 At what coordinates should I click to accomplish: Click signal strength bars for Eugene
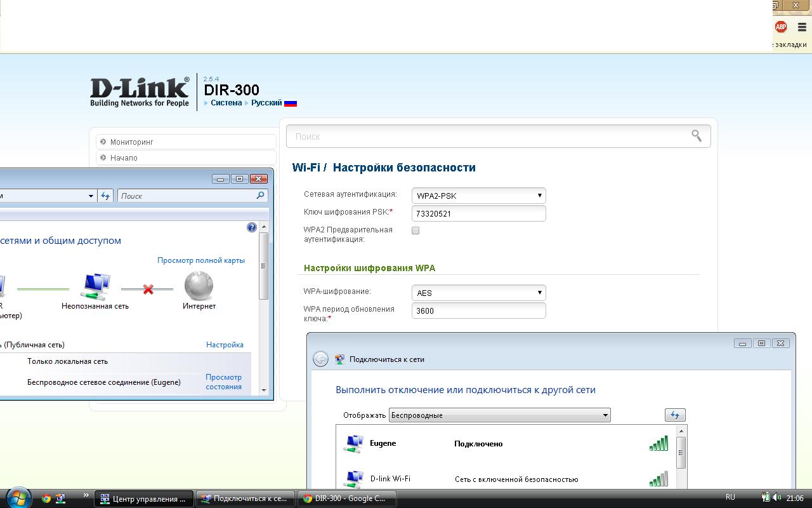coord(659,443)
